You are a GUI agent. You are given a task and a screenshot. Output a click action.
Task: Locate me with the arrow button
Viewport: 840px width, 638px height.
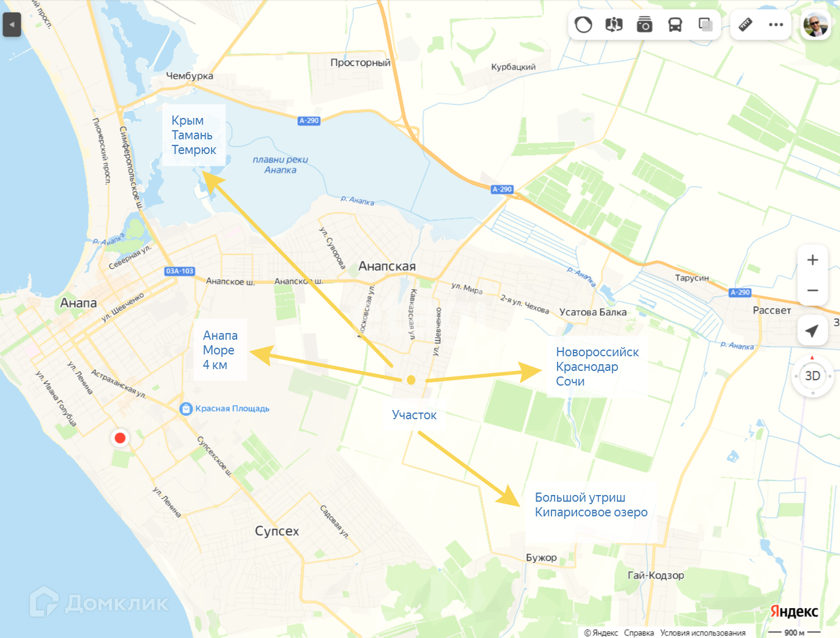click(x=812, y=331)
